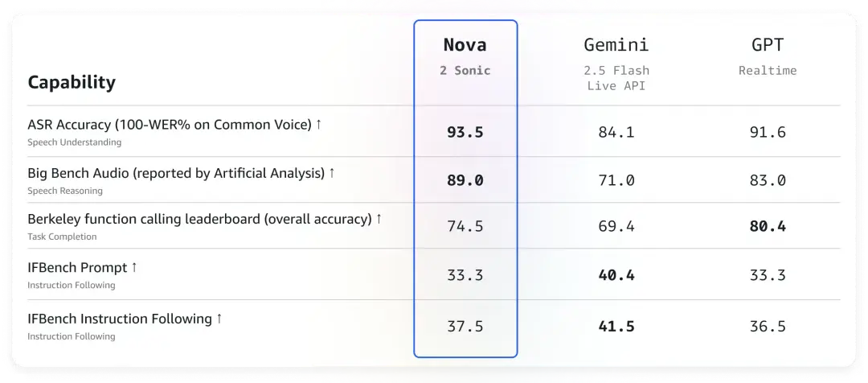
Task: Click the "Task Completion" category caption
Action: click(62, 237)
